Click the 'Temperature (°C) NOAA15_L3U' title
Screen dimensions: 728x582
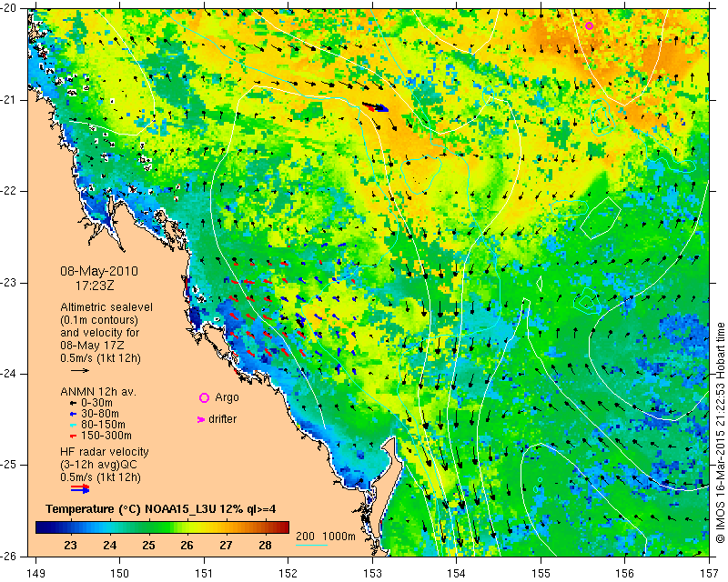pos(131,509)
